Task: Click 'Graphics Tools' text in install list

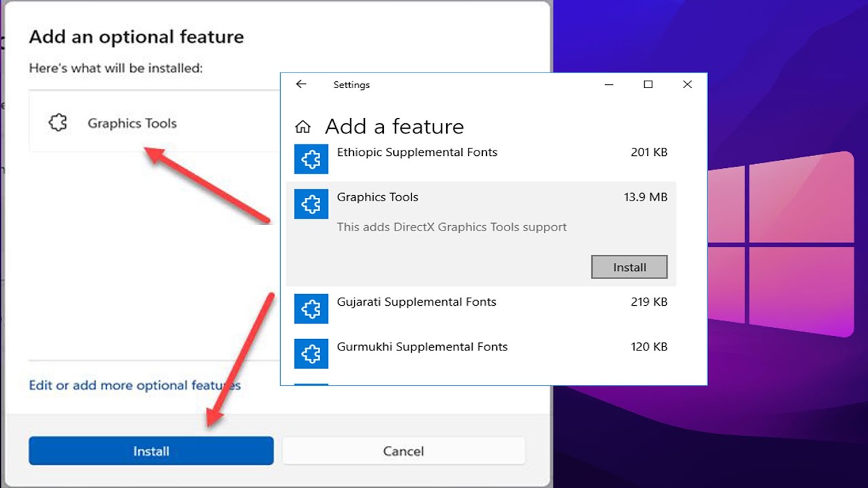Action: (x=132, y=123)
